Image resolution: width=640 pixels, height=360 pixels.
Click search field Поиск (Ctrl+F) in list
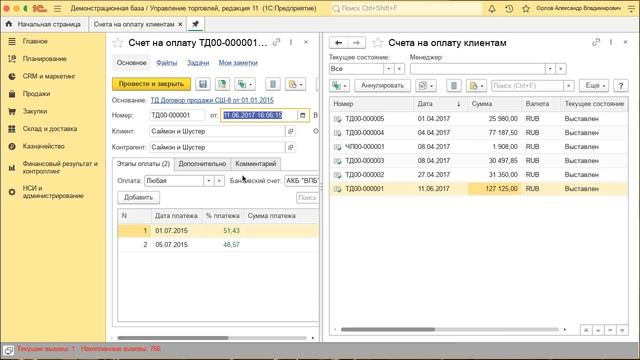tap(527, 86)
